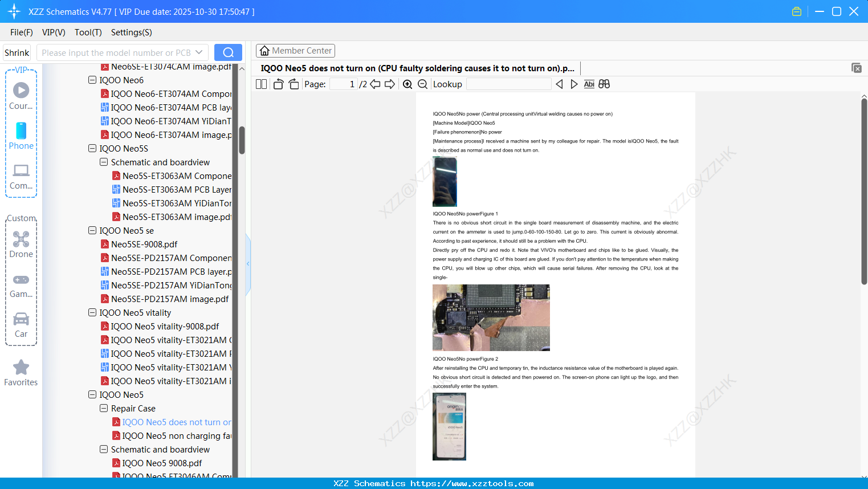
Task: Open IQOO Neo5 non charging repair case
Action: click(172, 435)
